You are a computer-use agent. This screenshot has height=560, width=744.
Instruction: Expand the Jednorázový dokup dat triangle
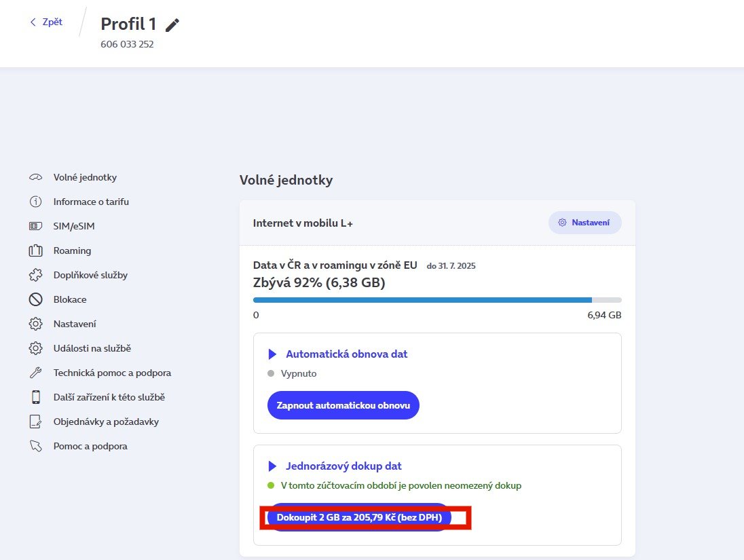[273, 466]
